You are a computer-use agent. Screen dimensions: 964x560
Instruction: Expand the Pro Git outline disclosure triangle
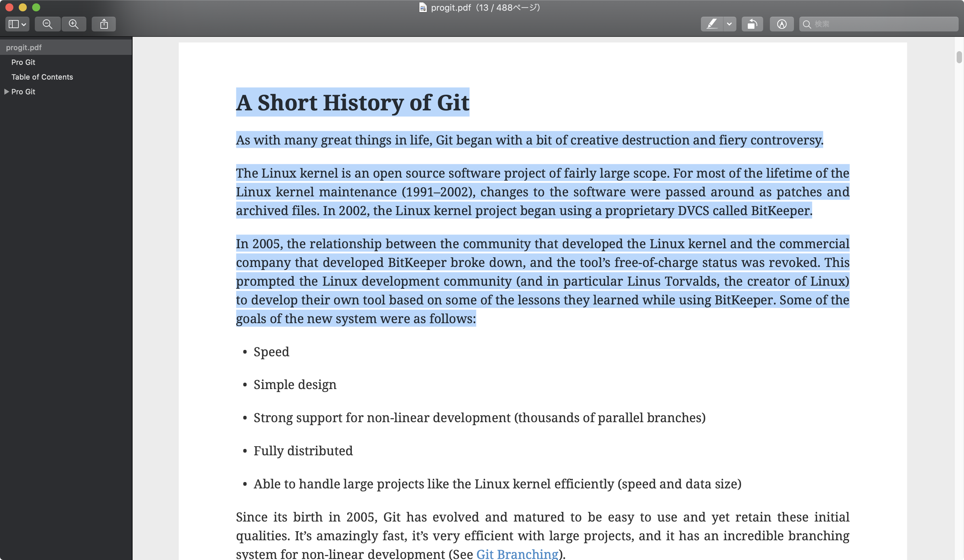6,92
